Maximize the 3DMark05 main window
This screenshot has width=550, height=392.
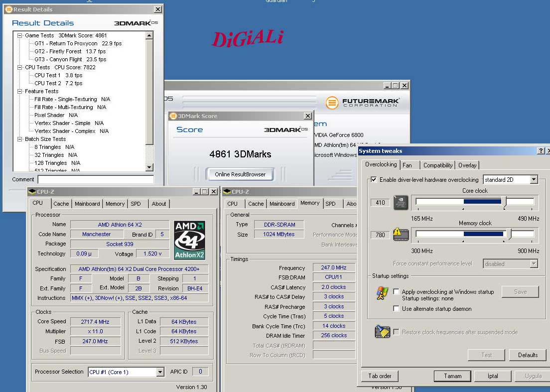396,86
